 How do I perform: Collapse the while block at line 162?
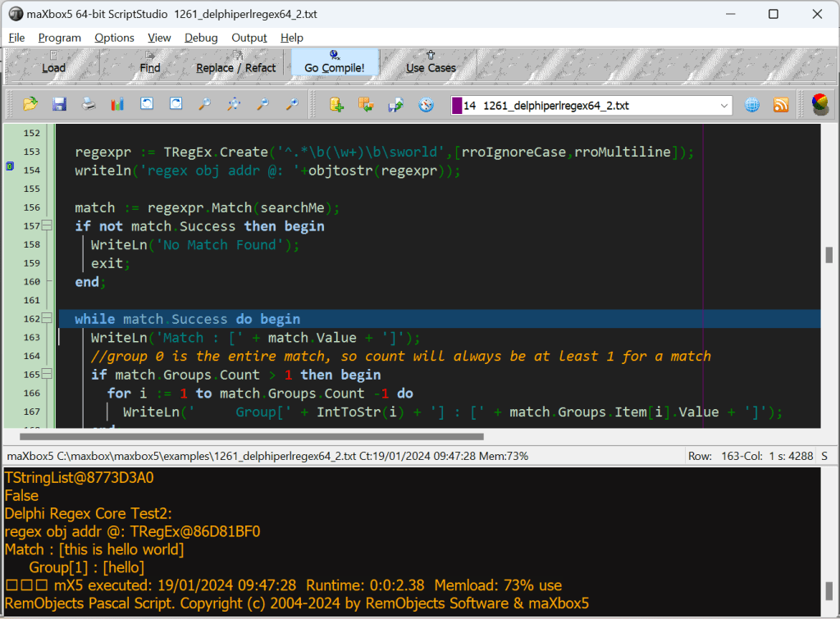click(48, 319)
